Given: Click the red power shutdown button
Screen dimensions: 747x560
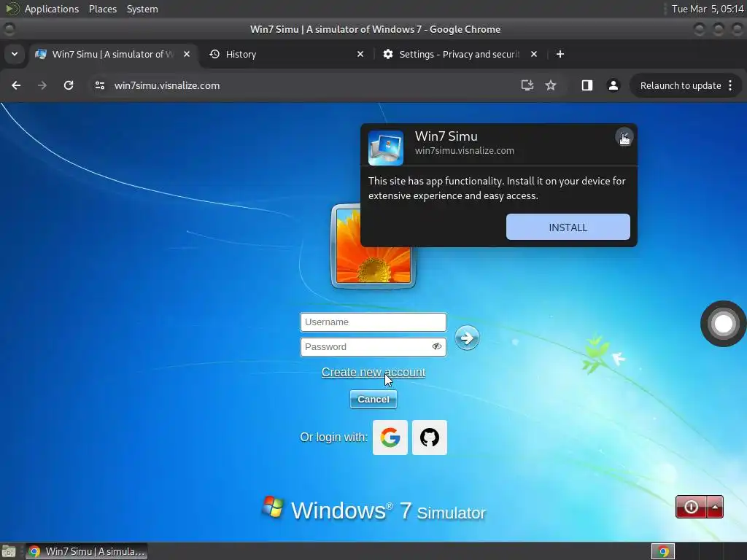Looking at the screenshot, I should (692, 507).
